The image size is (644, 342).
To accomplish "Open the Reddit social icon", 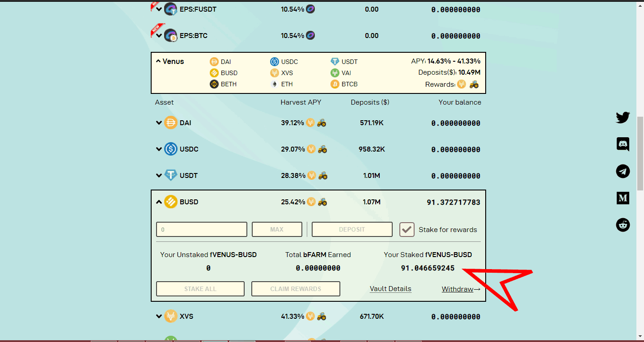I will click(x=623, y=225).
